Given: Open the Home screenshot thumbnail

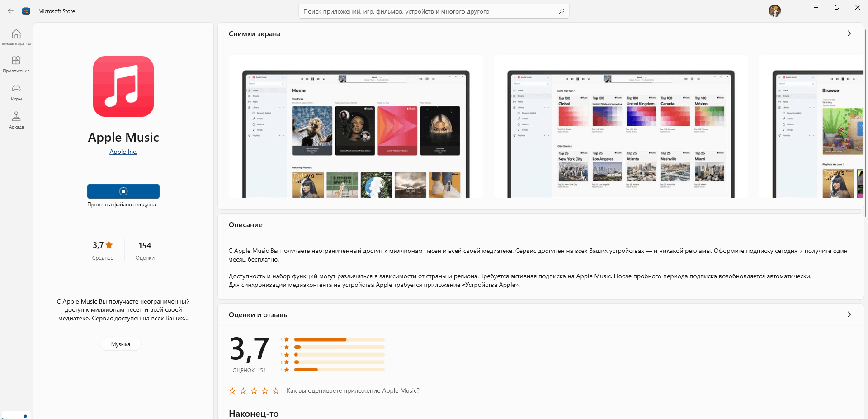Looking at the screenshot, I should click(356, 127).
